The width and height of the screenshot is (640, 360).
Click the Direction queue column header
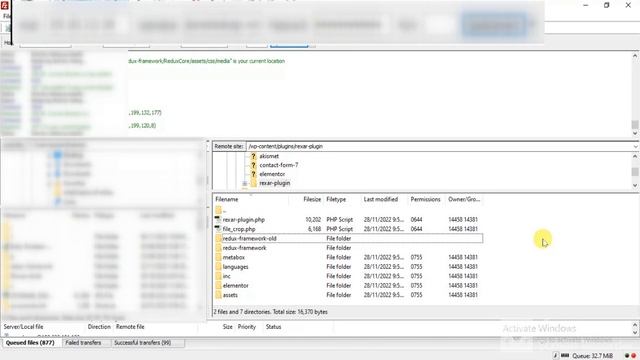tap(99, 327)
